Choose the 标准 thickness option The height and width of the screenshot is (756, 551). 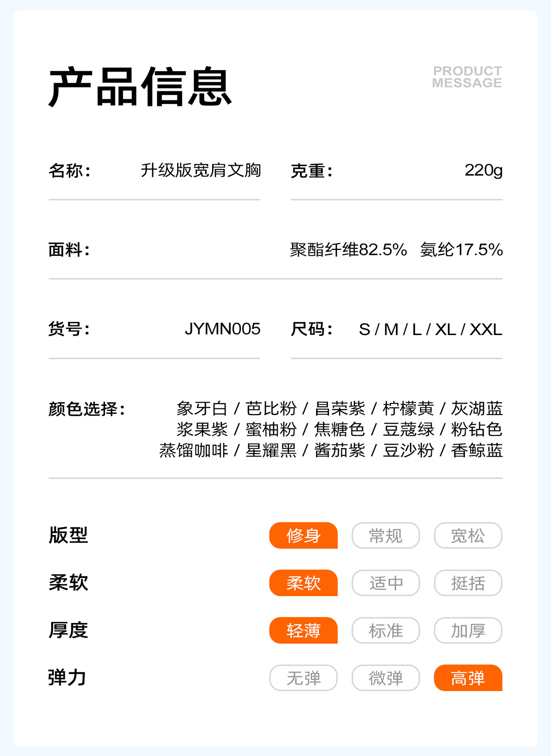click(x=386, y=630)
